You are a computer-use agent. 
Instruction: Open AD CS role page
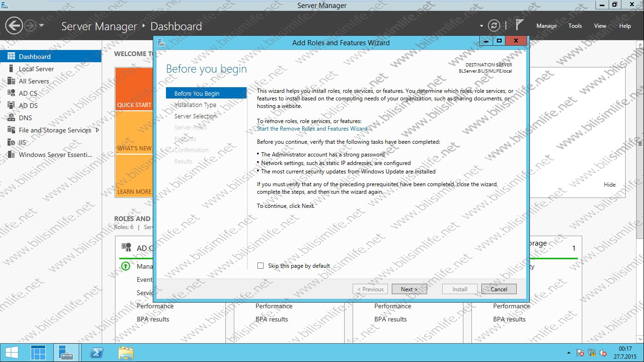pos(50,93)
